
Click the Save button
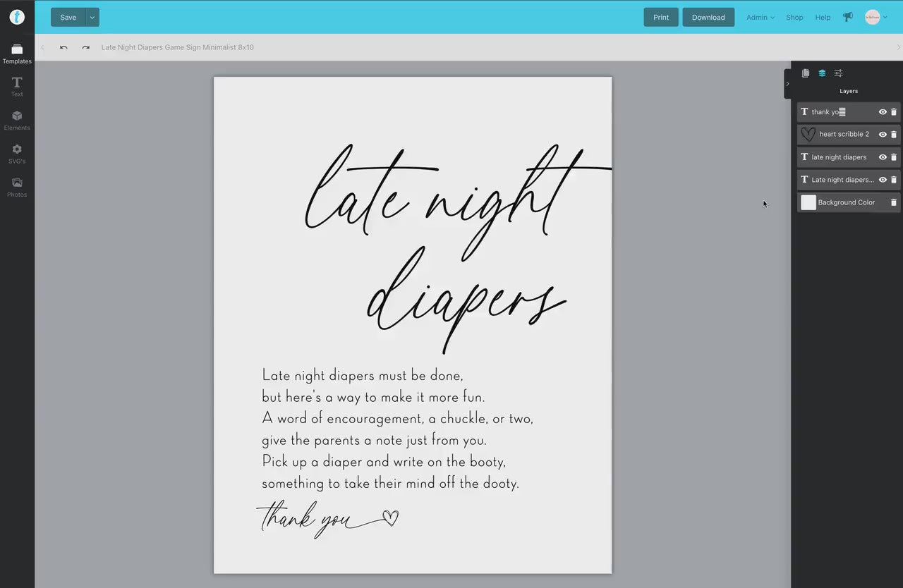68,18
